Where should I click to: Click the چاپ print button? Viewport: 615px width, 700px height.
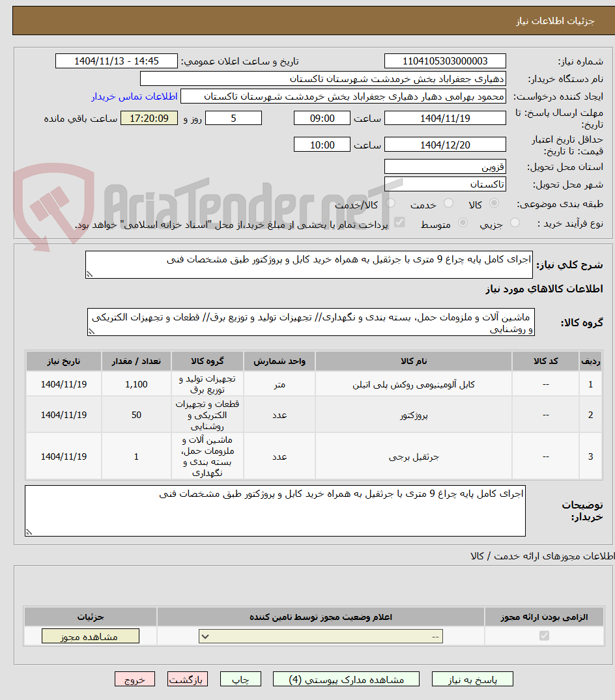(240, 679)
